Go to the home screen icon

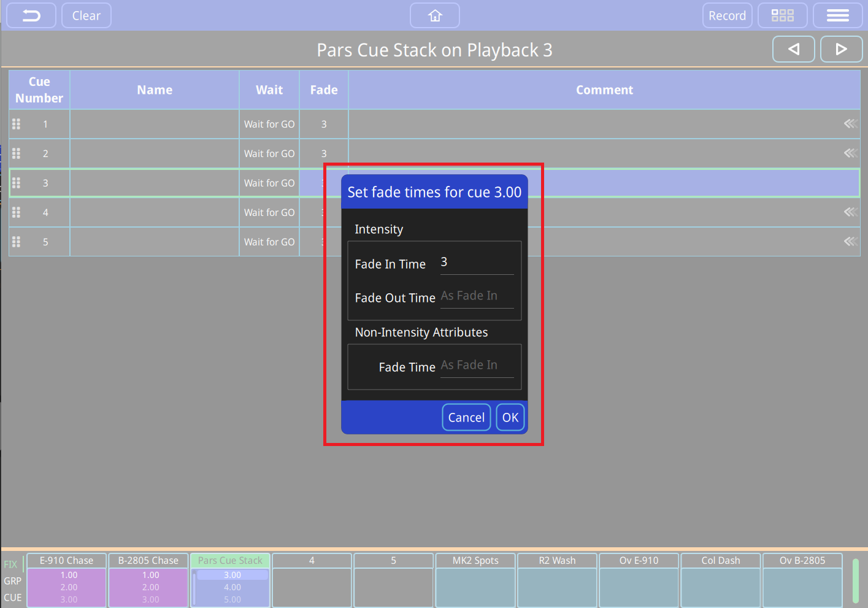pyautogui.click(x=434, y=15)
